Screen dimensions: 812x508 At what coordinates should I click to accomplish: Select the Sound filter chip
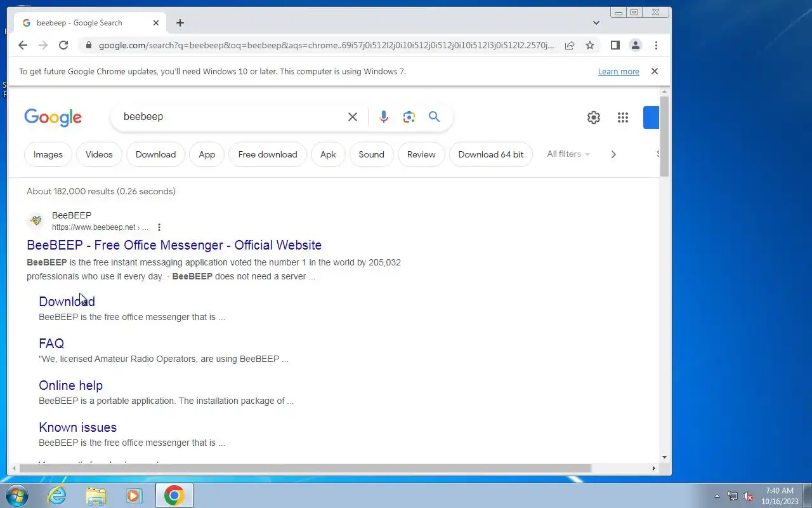point(371,154)
